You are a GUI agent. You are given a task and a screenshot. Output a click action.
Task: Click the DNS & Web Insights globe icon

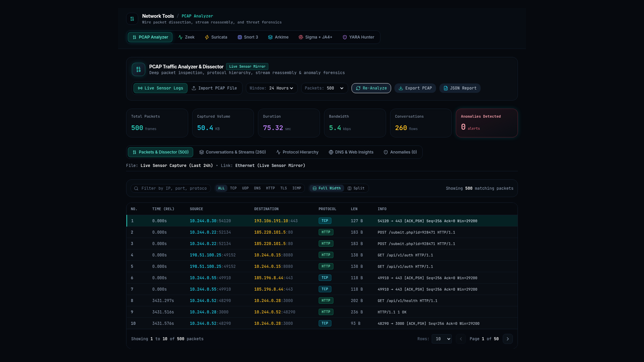(x=331, y=152)
